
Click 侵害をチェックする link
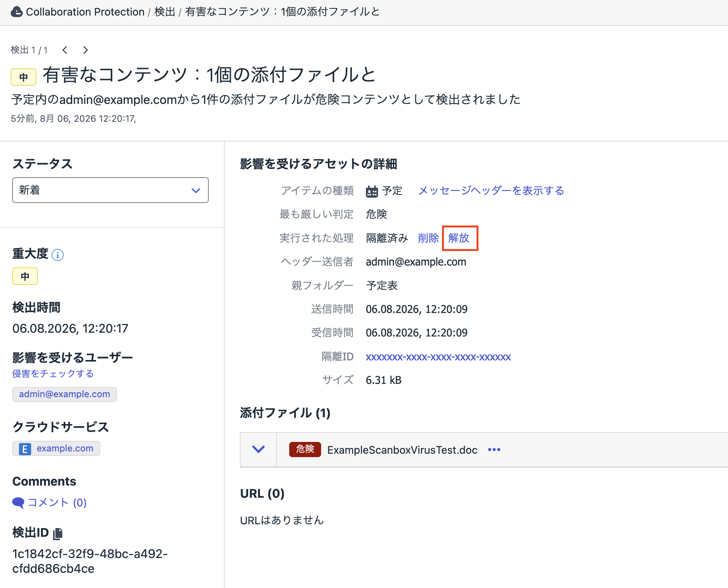click(x=53, y=374)
